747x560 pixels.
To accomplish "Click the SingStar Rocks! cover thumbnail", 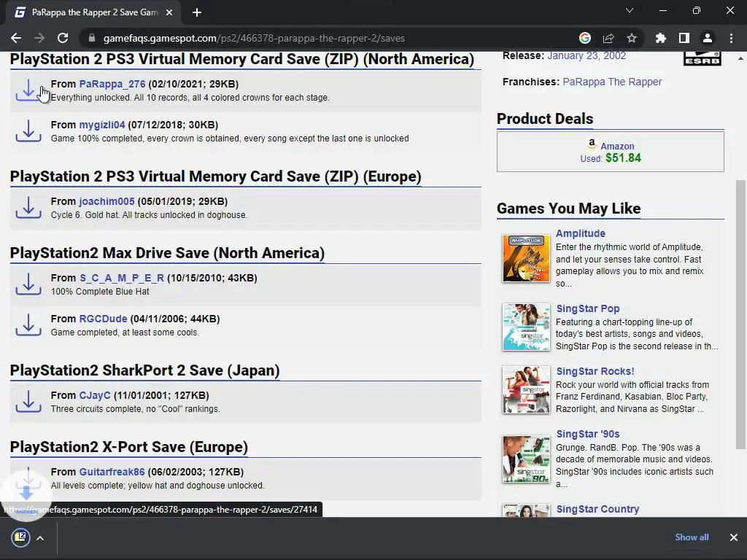I will click(526, 389).
